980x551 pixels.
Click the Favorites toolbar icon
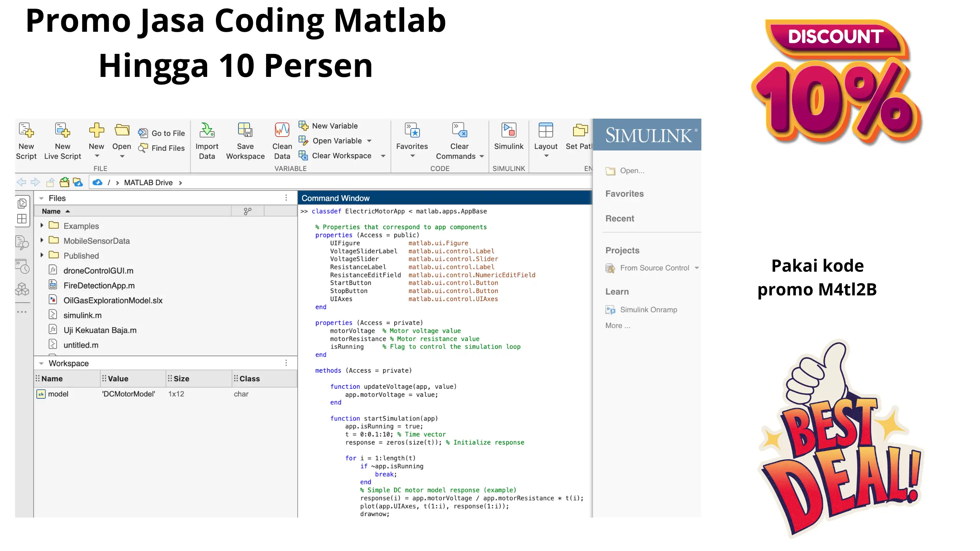pos(412,130)
